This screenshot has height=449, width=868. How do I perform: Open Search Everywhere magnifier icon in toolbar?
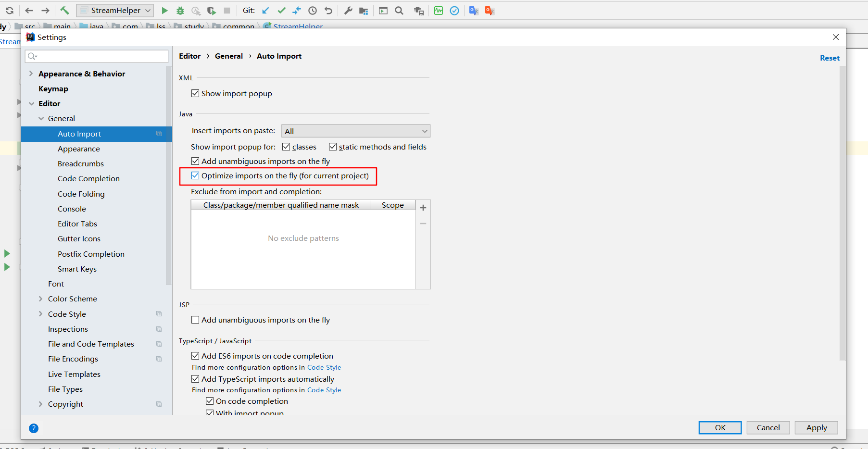click(x=399, y=11)
